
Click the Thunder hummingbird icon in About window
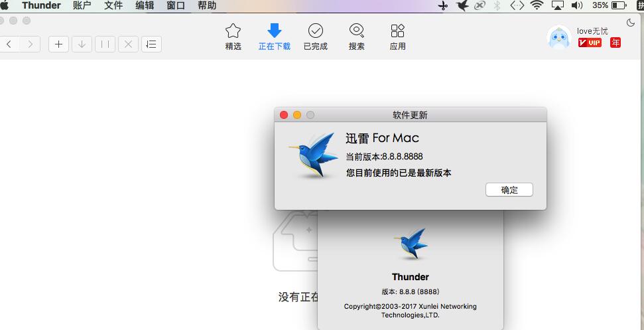pos(411,244)
